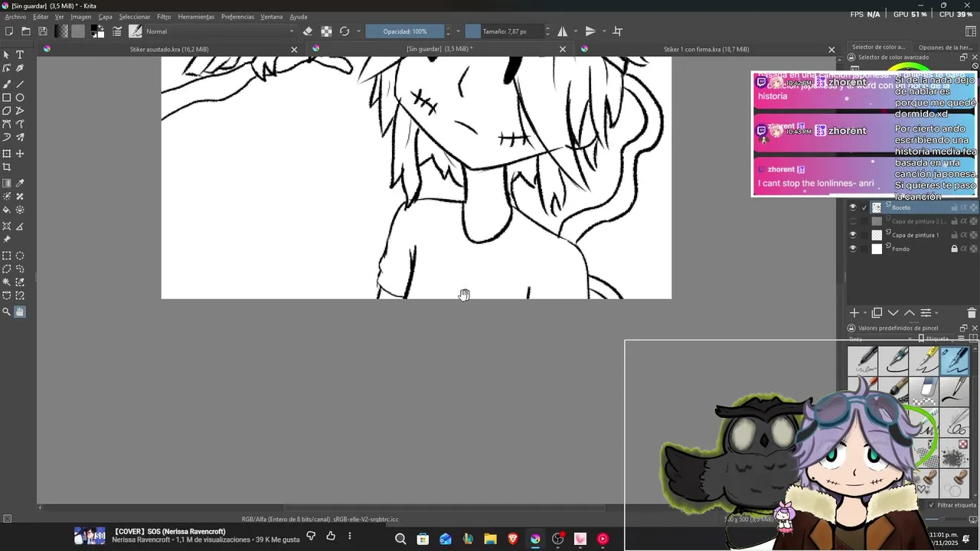Screen dimensions: 980x551
Task: Hide the Boceto layer
Action: pos(853,207)
